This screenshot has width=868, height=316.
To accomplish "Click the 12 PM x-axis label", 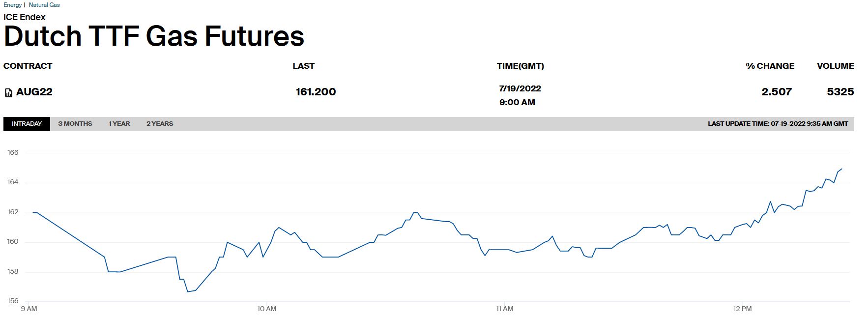I will (x=742, y=309).
